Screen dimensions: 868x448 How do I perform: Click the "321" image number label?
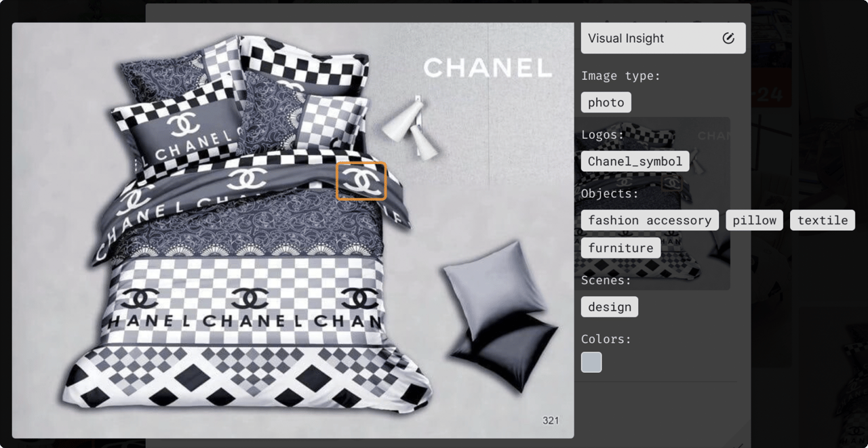point(551,420)
